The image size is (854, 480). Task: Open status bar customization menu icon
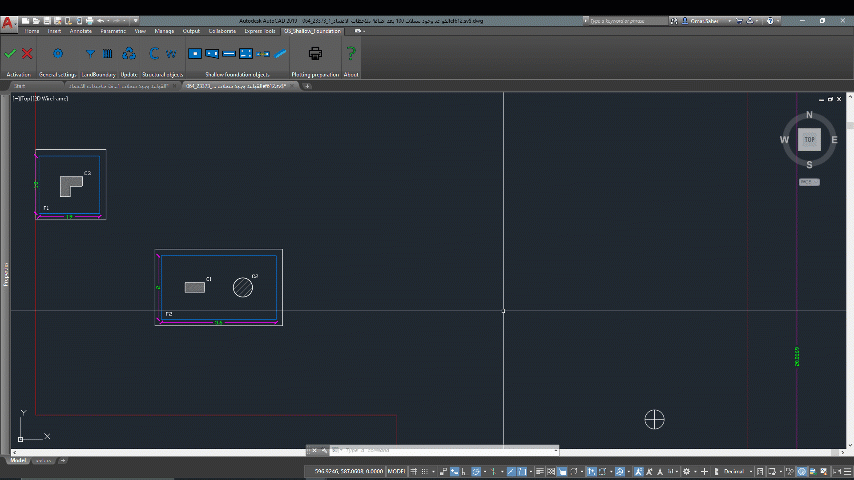847,471
